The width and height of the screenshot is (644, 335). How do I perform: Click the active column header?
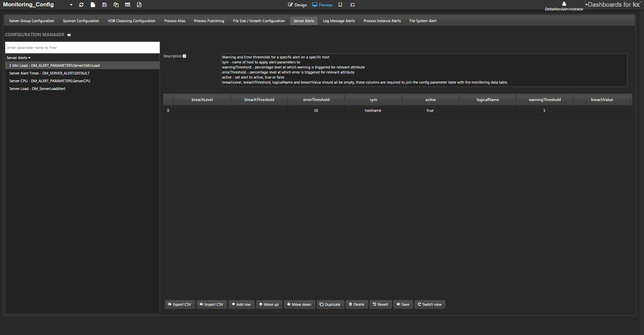tap(431, 100)
